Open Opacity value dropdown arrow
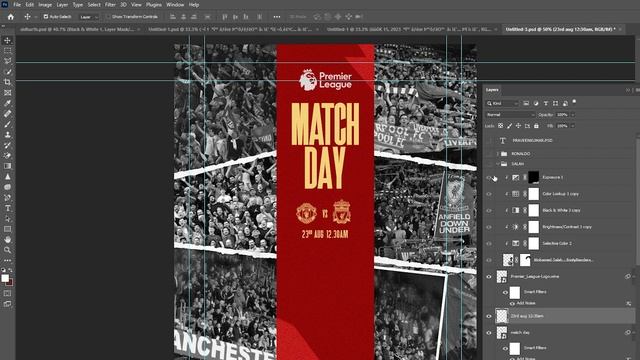Screen dimensions: 640x360 [573, 115]
